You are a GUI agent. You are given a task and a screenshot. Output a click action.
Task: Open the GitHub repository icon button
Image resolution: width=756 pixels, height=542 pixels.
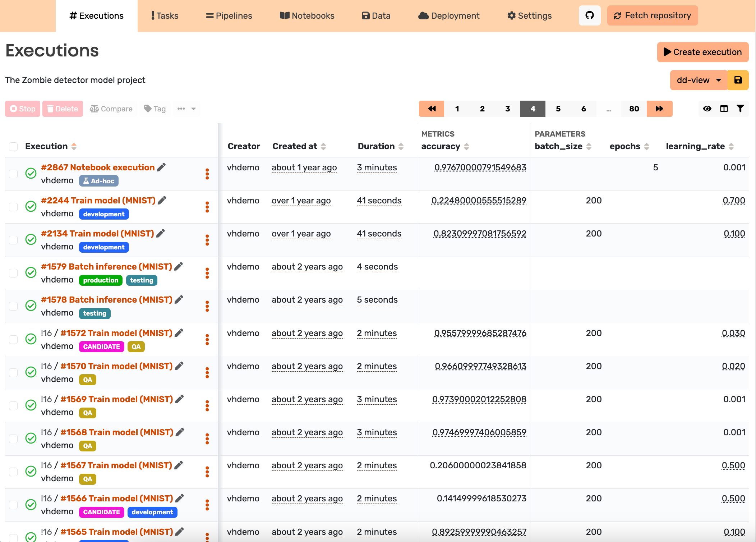589,15
